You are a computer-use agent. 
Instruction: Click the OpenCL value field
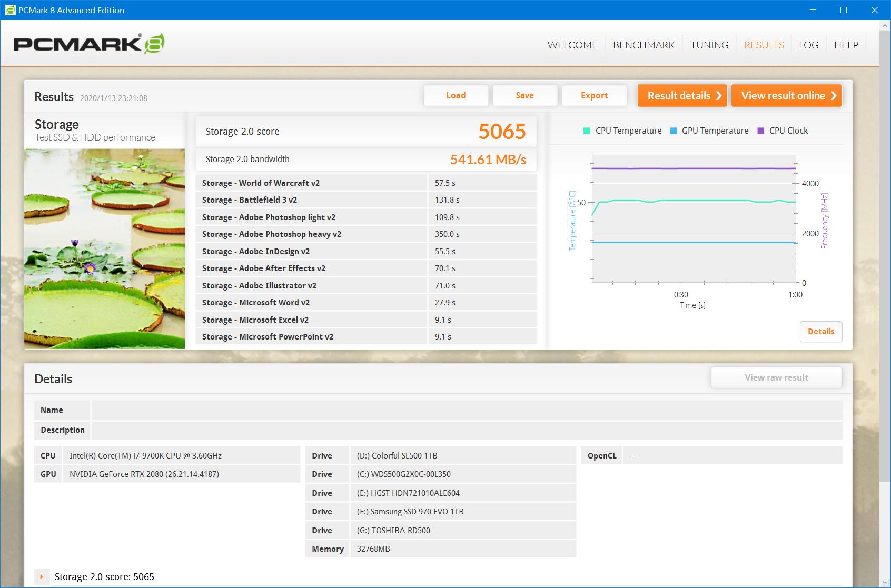point(732,456)
